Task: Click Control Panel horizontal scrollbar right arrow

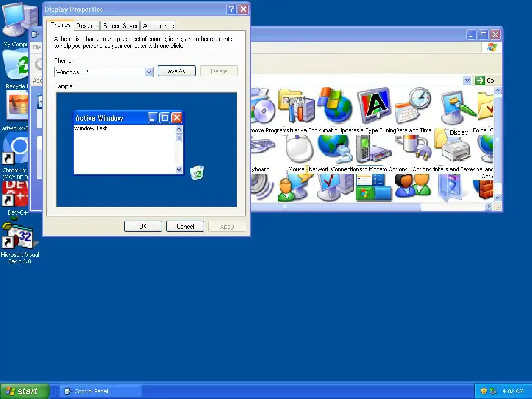Action: click(x=488, y=206)
